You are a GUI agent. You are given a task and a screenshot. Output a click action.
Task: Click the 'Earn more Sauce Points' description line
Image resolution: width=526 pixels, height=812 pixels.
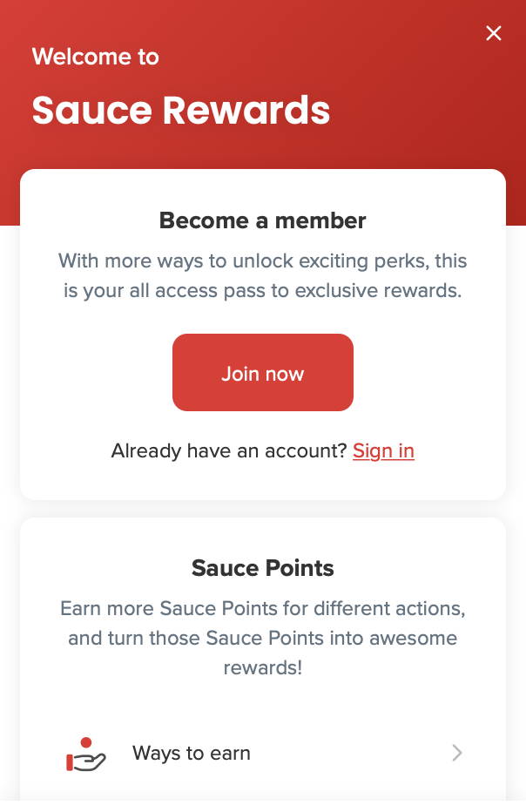tap(263, 608)
